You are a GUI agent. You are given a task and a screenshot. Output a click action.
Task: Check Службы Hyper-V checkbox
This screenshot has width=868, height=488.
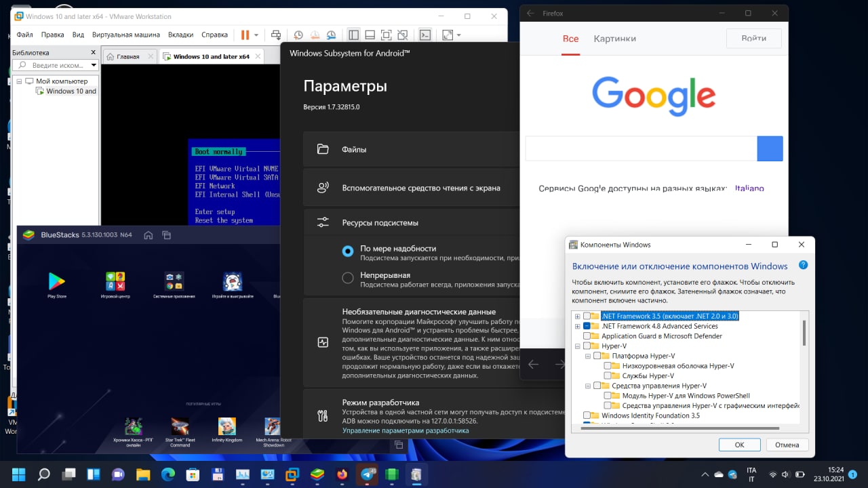[607, 375]
